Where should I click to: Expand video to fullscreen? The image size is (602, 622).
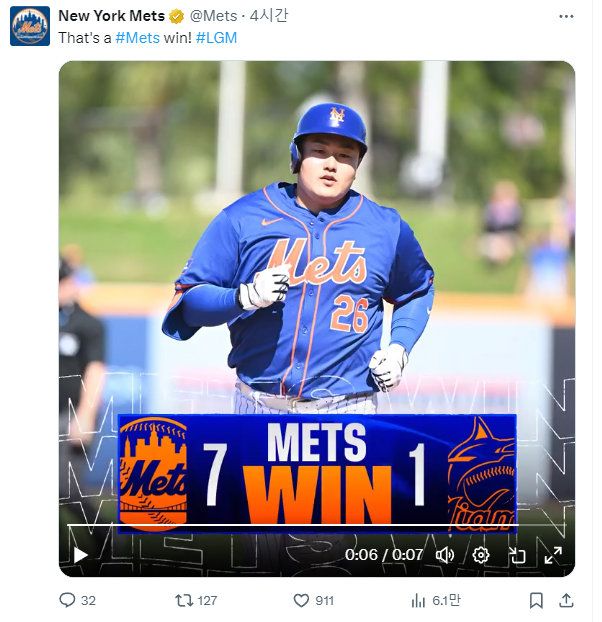click(x=552, y=554)
